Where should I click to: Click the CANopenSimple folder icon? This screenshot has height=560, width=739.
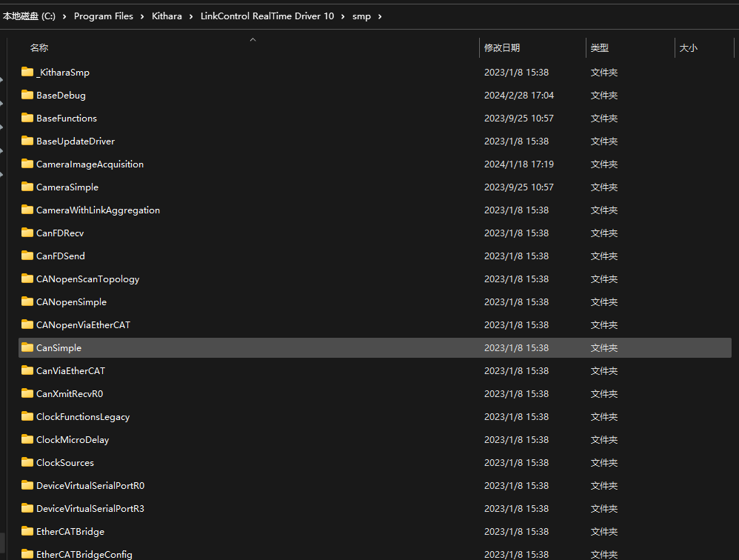coord(27,301)
